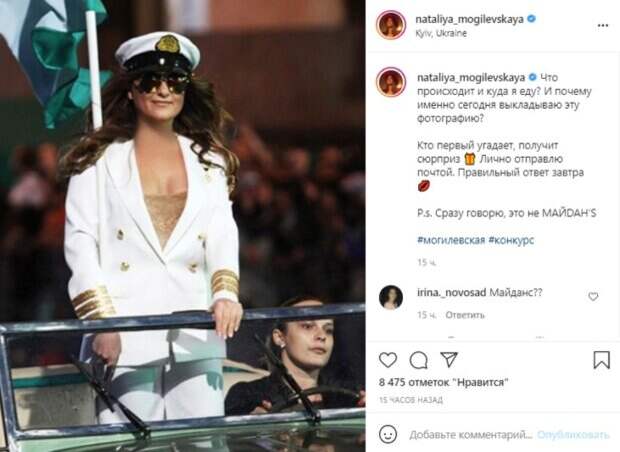
Task: Click the verified badge next to caption username
Action: point(533,77)
